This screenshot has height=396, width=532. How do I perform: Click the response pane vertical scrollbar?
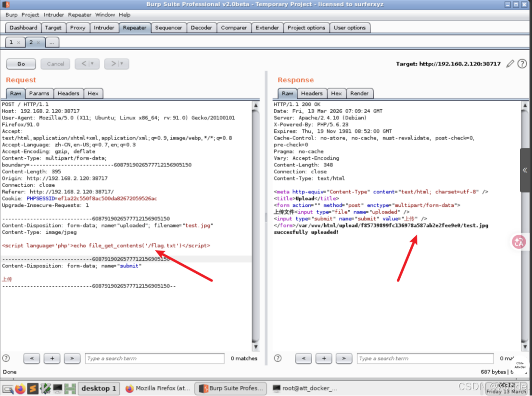point(525,226)
